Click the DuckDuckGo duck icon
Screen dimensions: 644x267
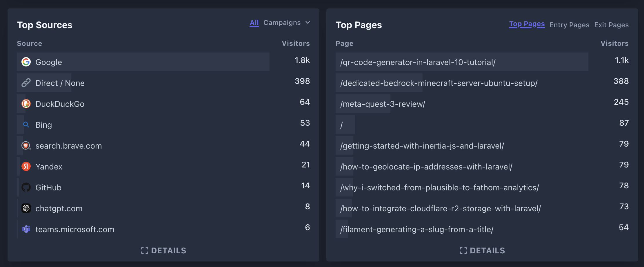pyautogui.click(x=26, y=104)
